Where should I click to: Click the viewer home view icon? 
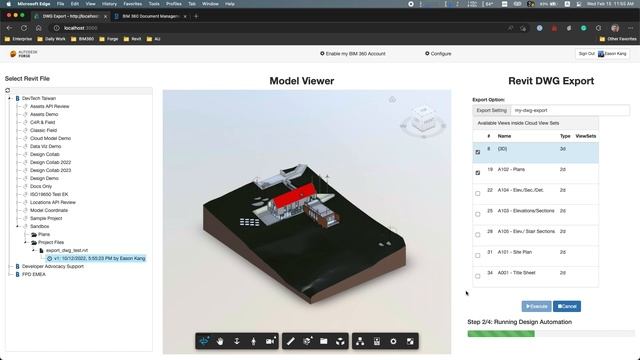[x=392, y=100]
